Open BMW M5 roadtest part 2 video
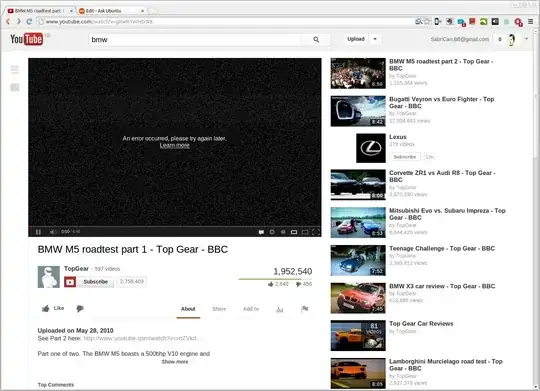 (x=441, y=65)
